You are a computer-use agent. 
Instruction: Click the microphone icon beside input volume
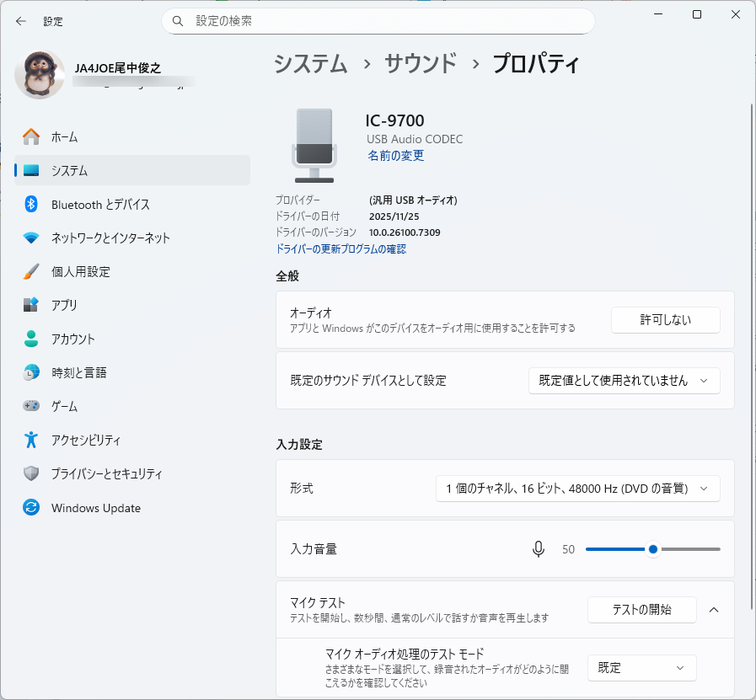click(539, 548)
